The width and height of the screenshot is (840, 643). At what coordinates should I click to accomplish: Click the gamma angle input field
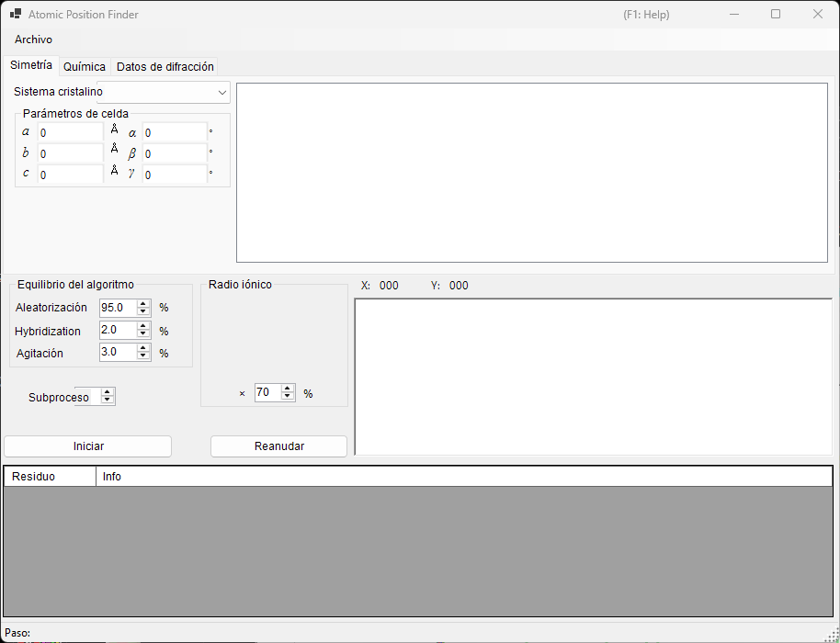tap(175, 175)
